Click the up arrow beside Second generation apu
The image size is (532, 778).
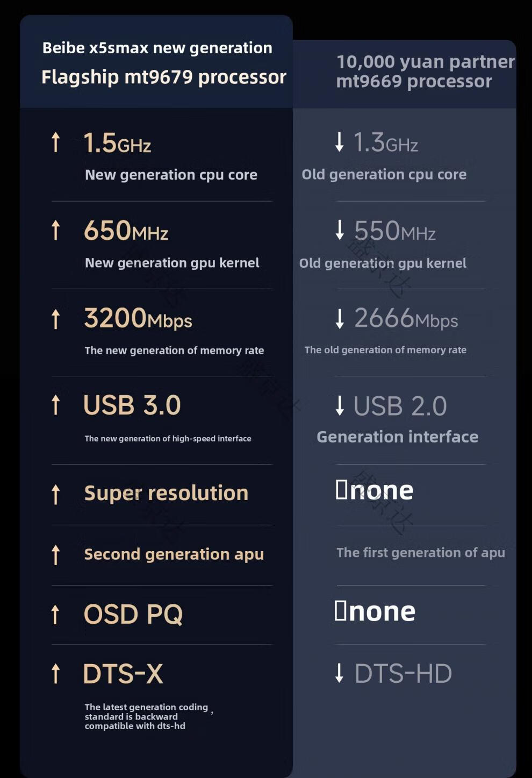(x=55, y=554)
